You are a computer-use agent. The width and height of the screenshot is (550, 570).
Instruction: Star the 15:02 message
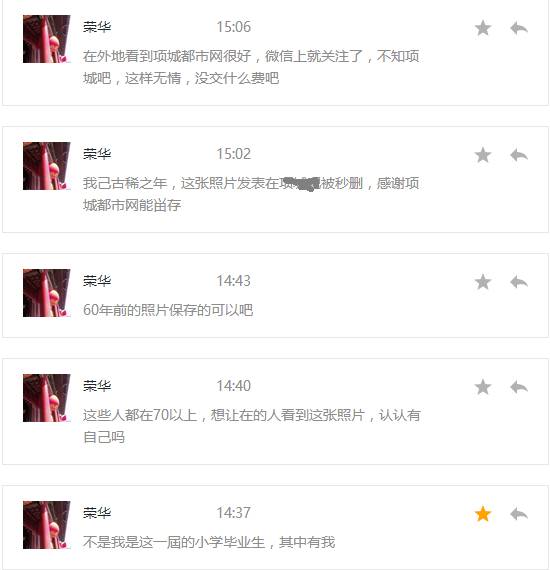click(483, 155)
